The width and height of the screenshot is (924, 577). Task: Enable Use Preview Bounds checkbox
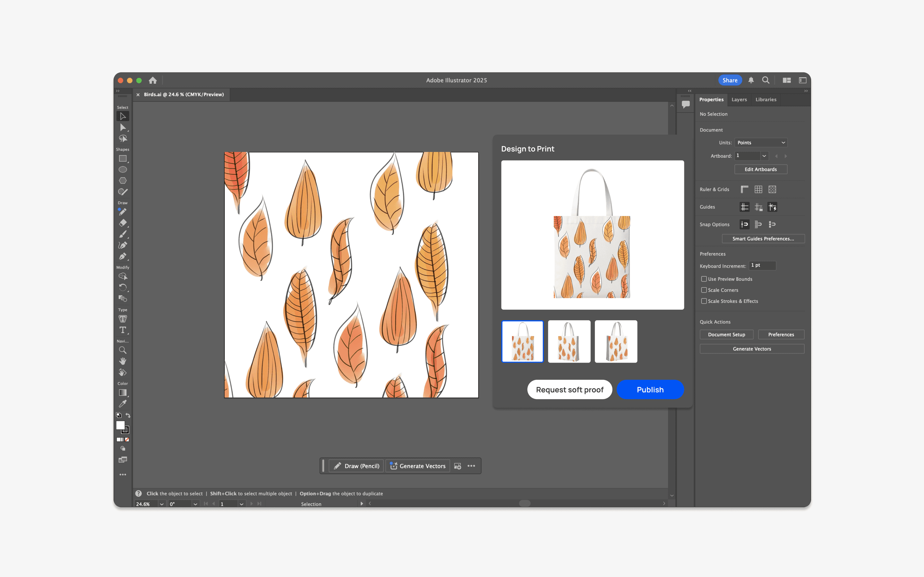(704, 279)
